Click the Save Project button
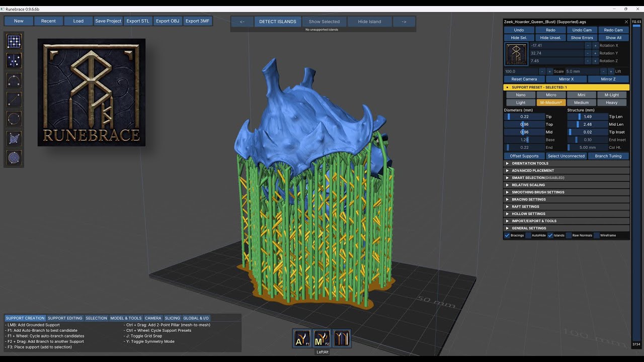The height and width of the screenshot is (362, 644). coord(108,21)
